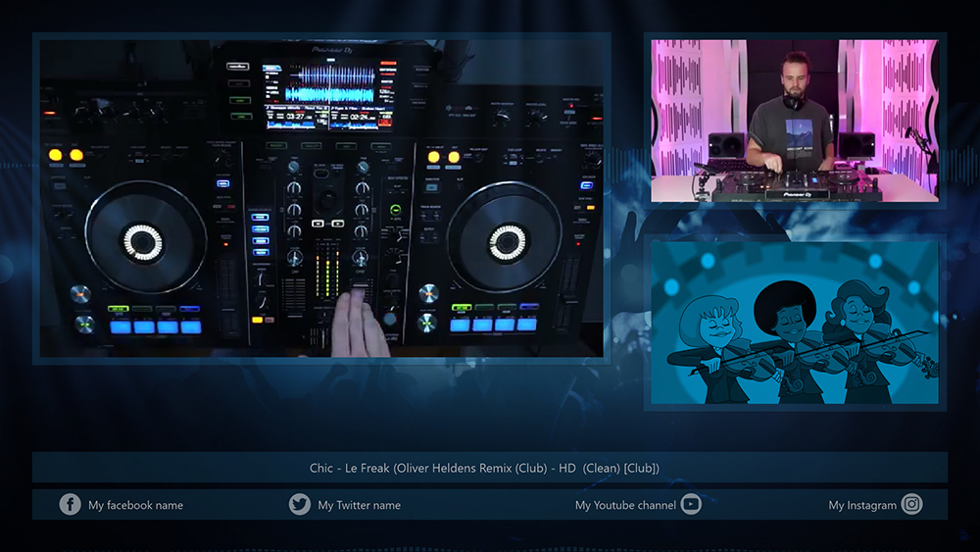Click the Facebook logo icon
The width and height of the screenshot is (980, 552).
(70, 505)
